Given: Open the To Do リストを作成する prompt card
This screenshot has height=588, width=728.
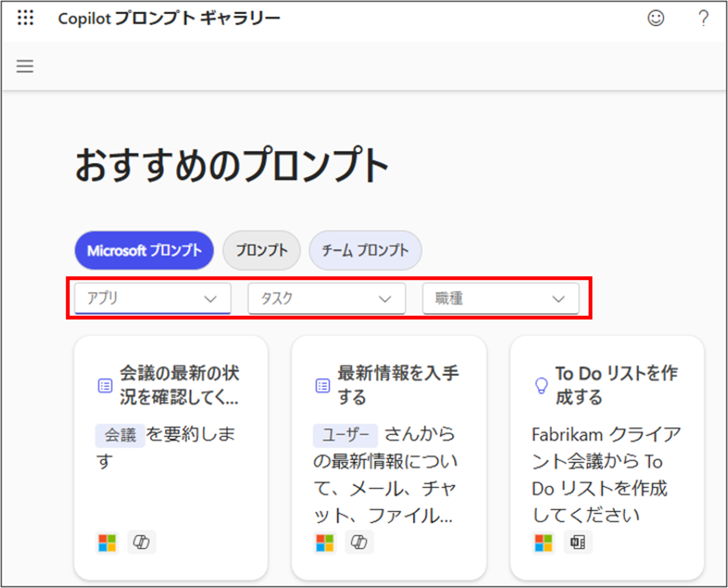Looking at the screenshot, I should (x=607, y=458).
